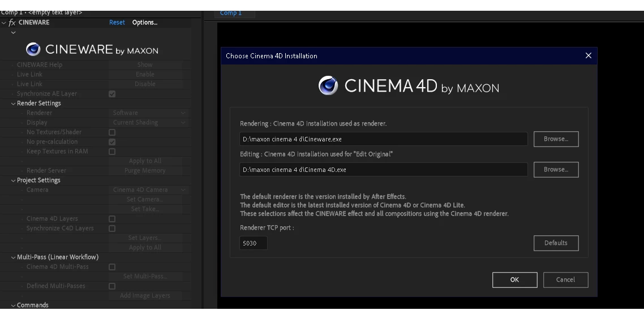644x319 pixels.
Task: Click Apply to All under Render Settings
Action: [145, 161]
